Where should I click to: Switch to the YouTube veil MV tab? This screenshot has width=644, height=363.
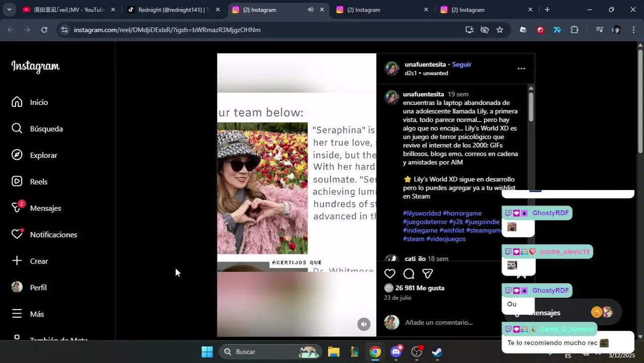(x=69, y=10)
